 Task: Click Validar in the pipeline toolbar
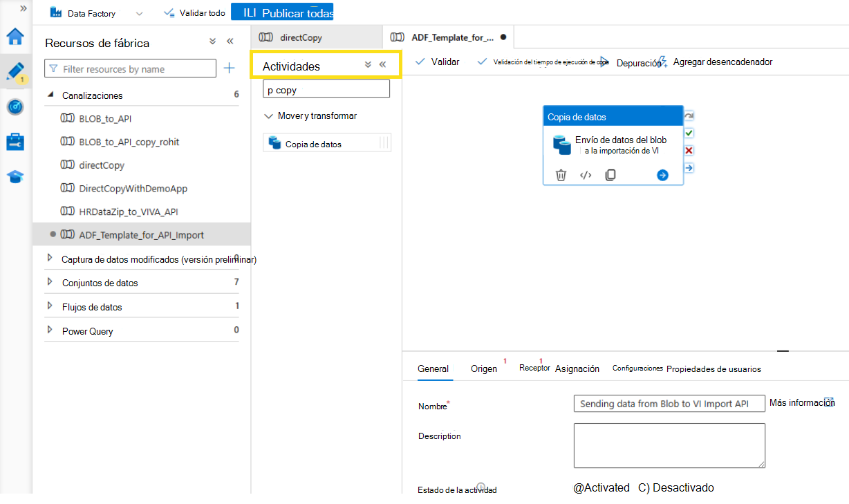437,62
